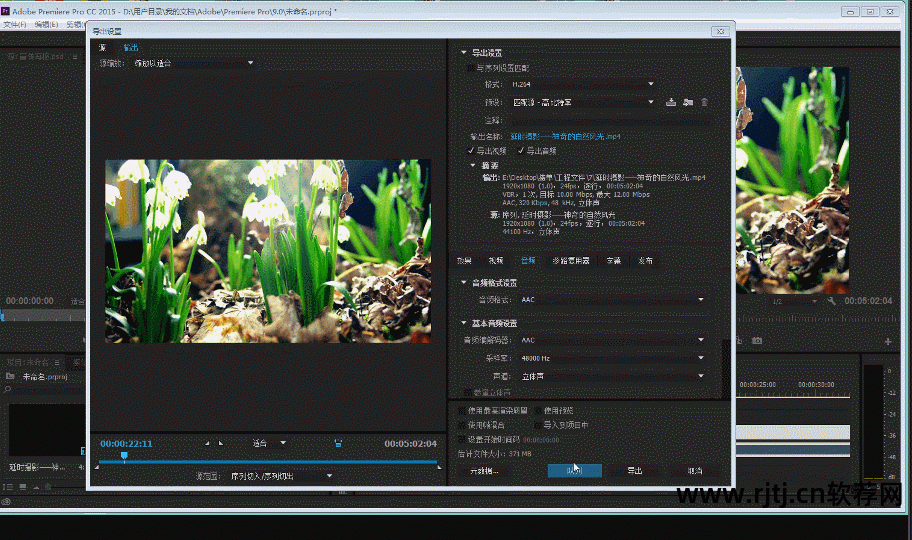912x540 pixels.
Task: Toggle the aspect ratio correction icon
Action: tap(338, 443)
